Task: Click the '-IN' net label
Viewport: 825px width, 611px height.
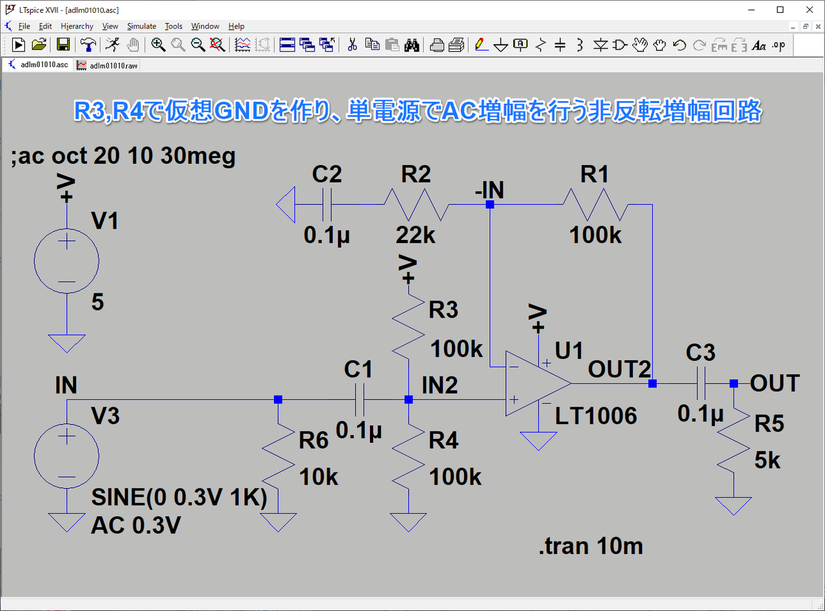Action: point(489,190)
